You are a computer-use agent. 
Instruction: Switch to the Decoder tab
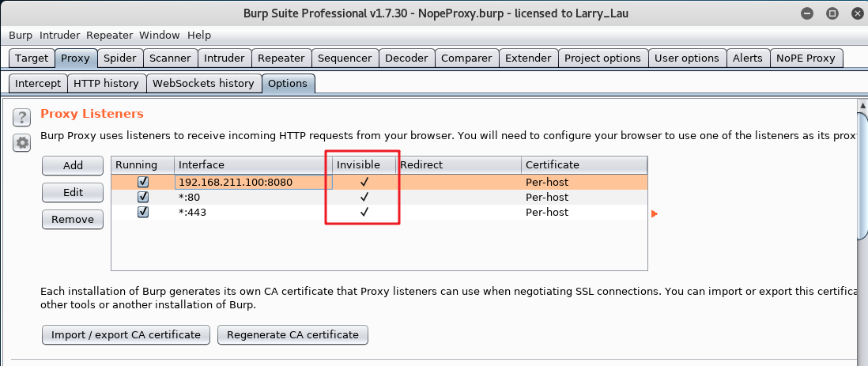pyautogui.click(x=406, y=58)
